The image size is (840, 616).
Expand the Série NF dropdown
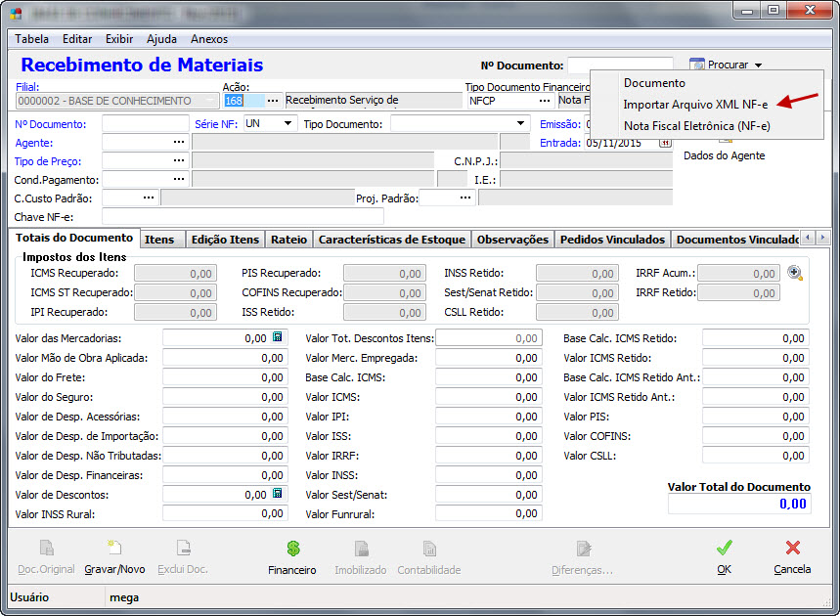click(x=287, y=124)
